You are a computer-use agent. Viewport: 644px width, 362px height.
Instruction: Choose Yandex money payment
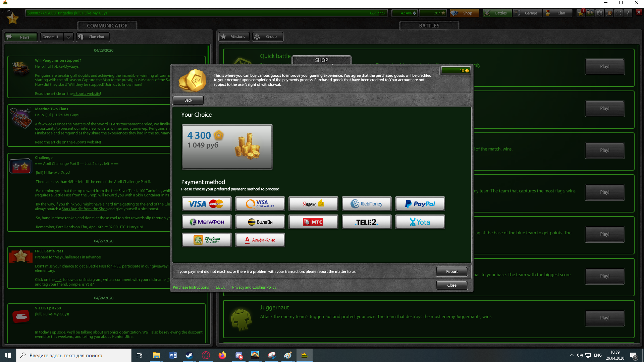(x=313, y=204)
